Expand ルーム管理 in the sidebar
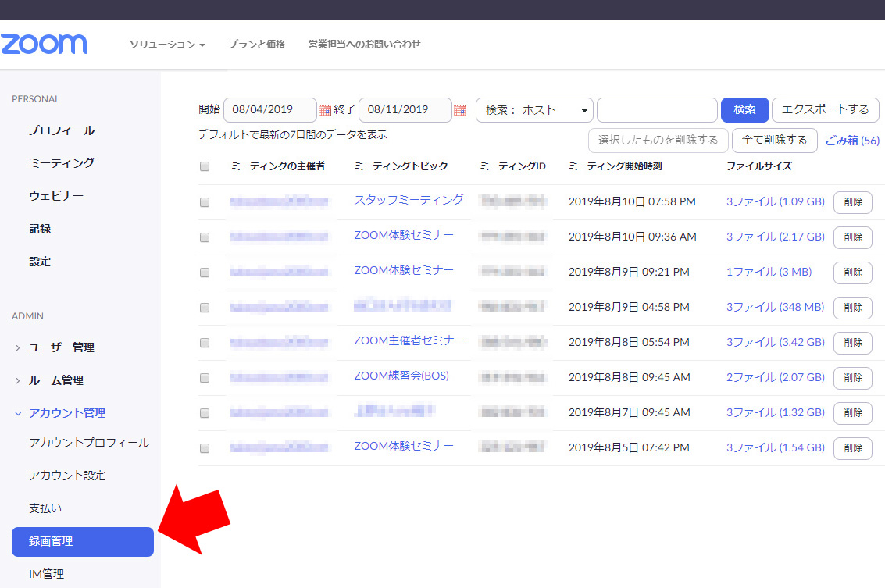This screenshot has width=885, height=588. 55,380
